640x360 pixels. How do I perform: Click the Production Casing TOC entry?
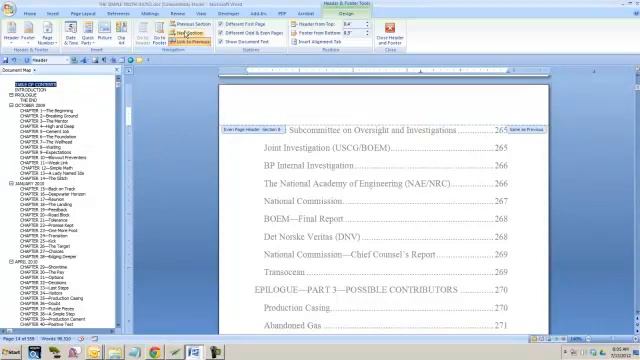pyautogui.click(x=385, y=307)
